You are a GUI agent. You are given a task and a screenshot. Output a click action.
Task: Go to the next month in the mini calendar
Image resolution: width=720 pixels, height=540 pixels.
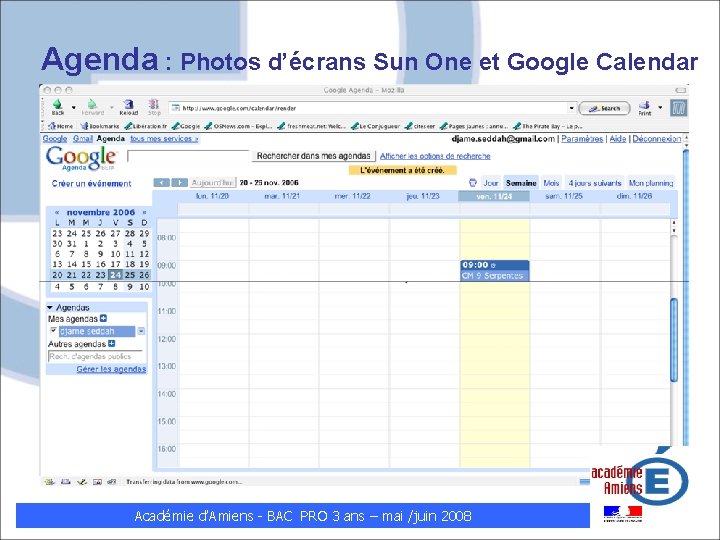point(144,213)
